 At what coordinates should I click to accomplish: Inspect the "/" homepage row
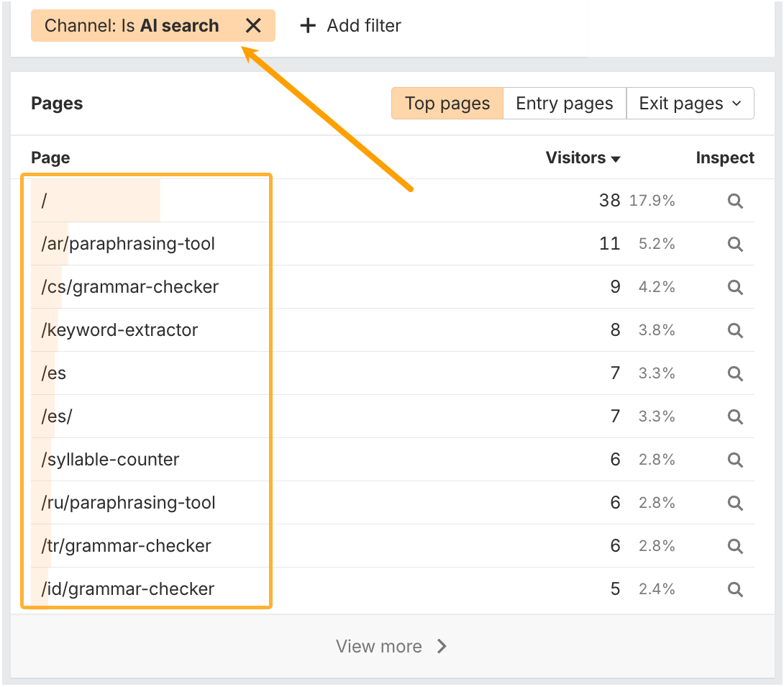click(x=734, y=201)
